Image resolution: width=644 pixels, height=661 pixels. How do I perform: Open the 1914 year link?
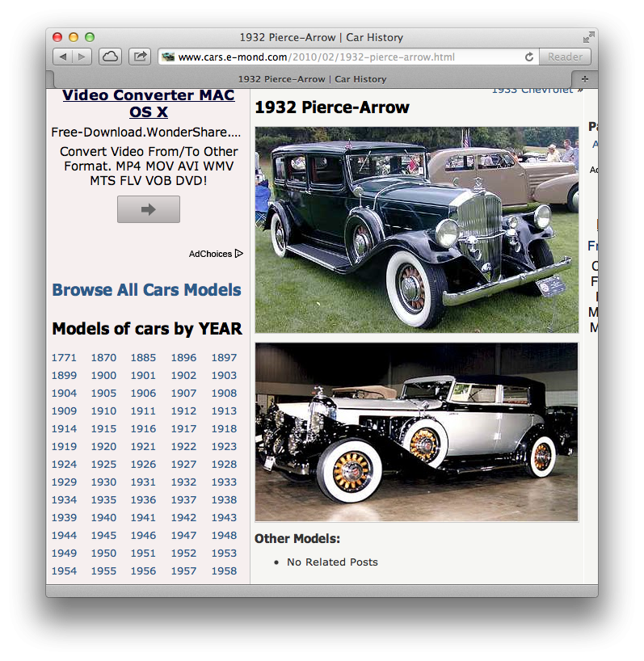(x=64, y=429)
